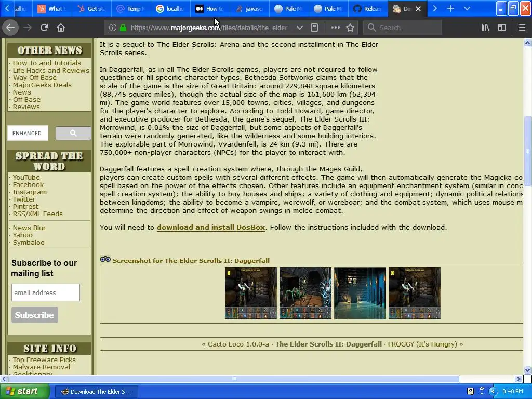Open the spider dungeon screenshot thumbnail
Image resolution: width=532 pixels, height=399 pixels.
305,293
